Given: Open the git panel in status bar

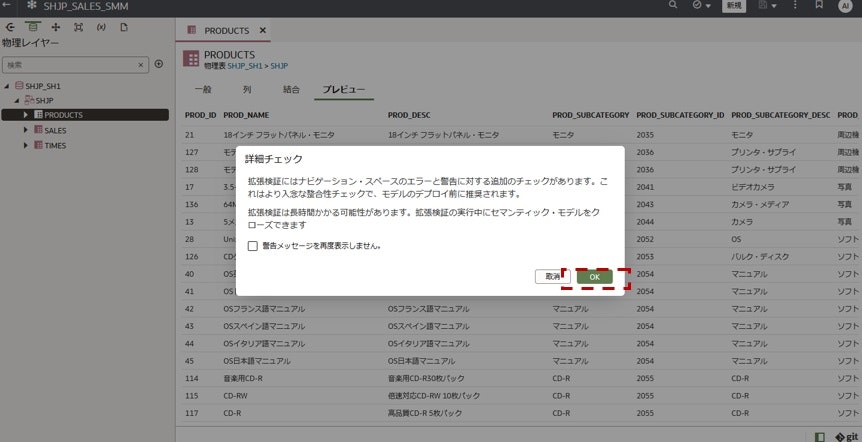Looking at the screenshot, I should pyautogui.click(x=847, y=437).
